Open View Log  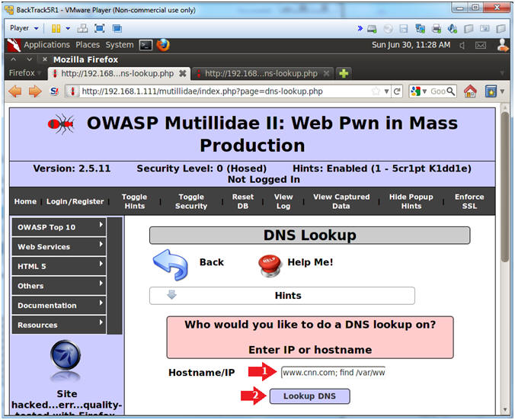point(283,201)
